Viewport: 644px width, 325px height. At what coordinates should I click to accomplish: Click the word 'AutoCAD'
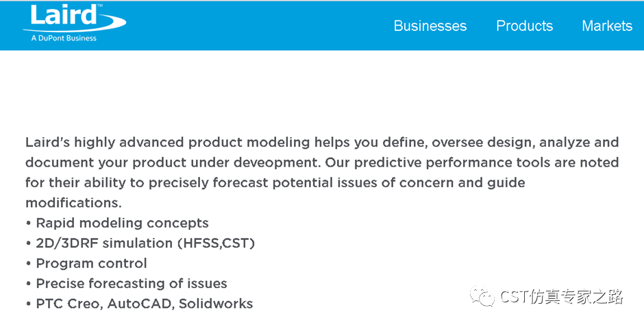(141, 304)
